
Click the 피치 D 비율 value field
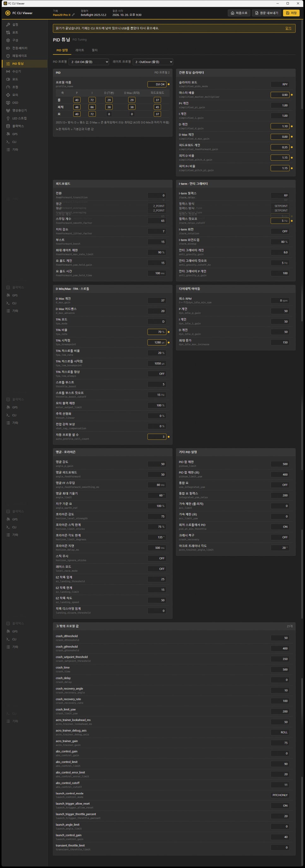click(x=280, y=158)
